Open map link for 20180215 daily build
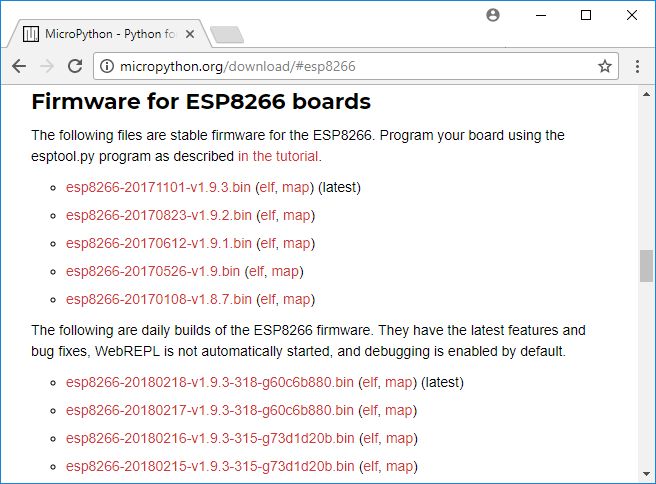The height and width of the screenshot is (484, 656). [x=400, y=466]
